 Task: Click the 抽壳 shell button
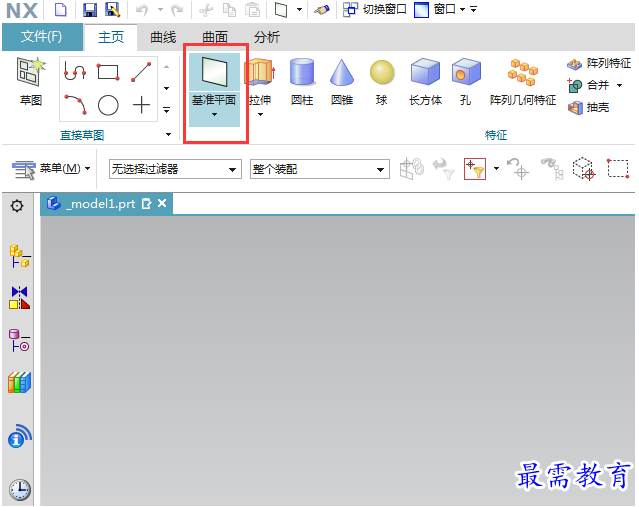point(588,107)
